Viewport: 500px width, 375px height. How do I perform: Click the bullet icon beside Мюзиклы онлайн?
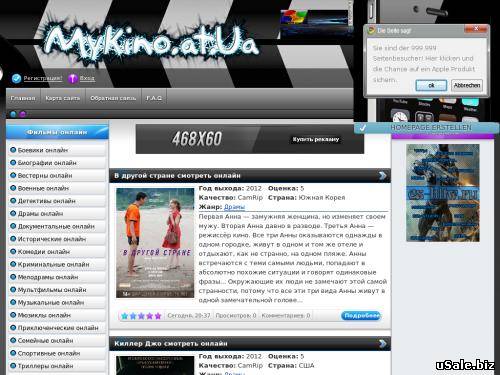tap(13, 315)
